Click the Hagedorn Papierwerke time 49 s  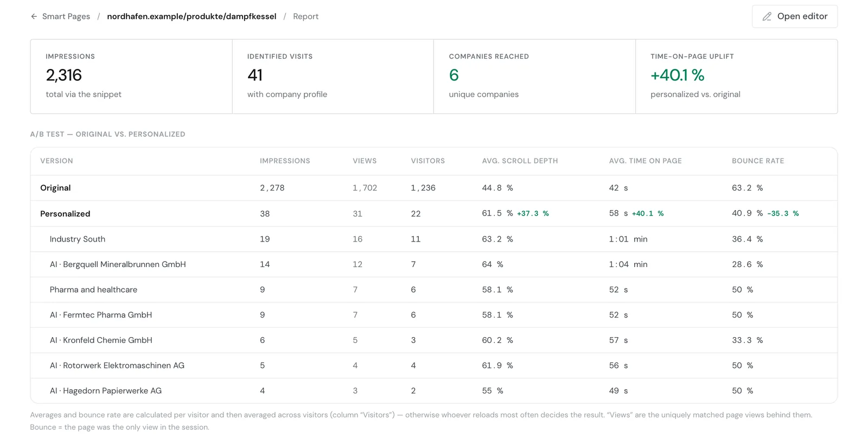(618, 391)
